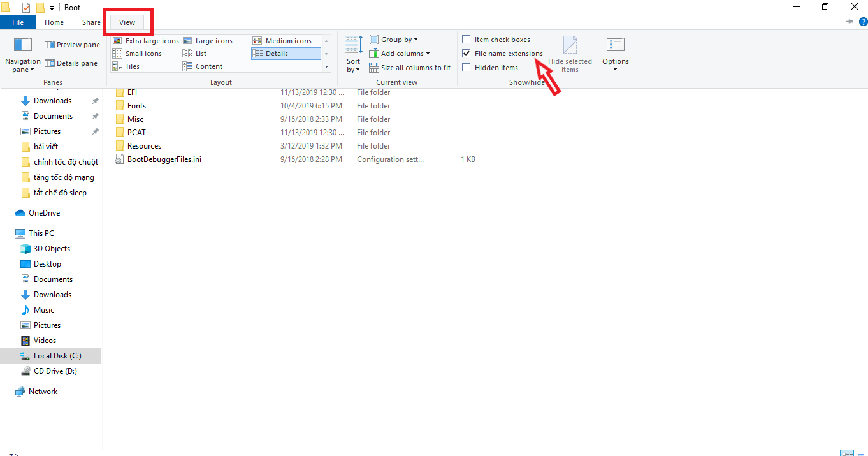Viewport: 868px width, 456px height.
Task: Choose Large icons layout
Action: click(x=208, y=41)
